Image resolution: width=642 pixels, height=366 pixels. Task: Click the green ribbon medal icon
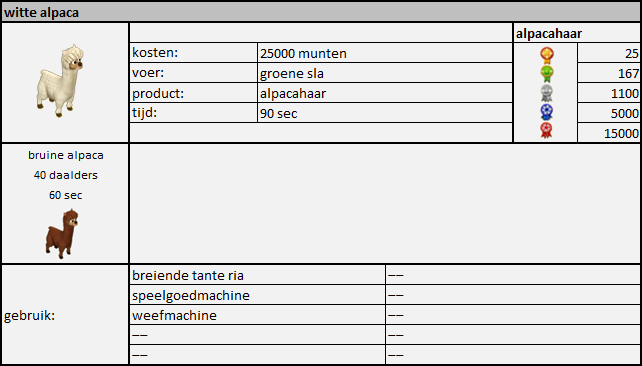coord(547,74)
